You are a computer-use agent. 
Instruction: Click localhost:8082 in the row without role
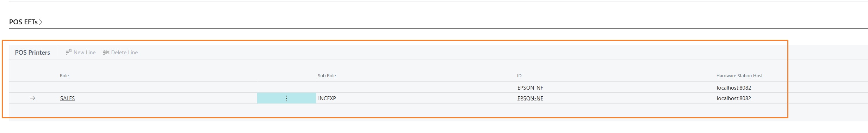pyautogui.click(x=734, y=88)
